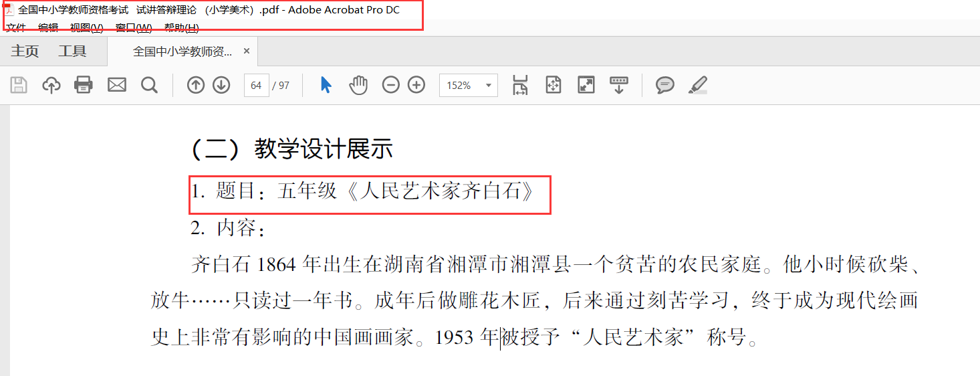Close the open PDF document tab
980x376 pixels.
pyautogui.click(x=246, y=52)
